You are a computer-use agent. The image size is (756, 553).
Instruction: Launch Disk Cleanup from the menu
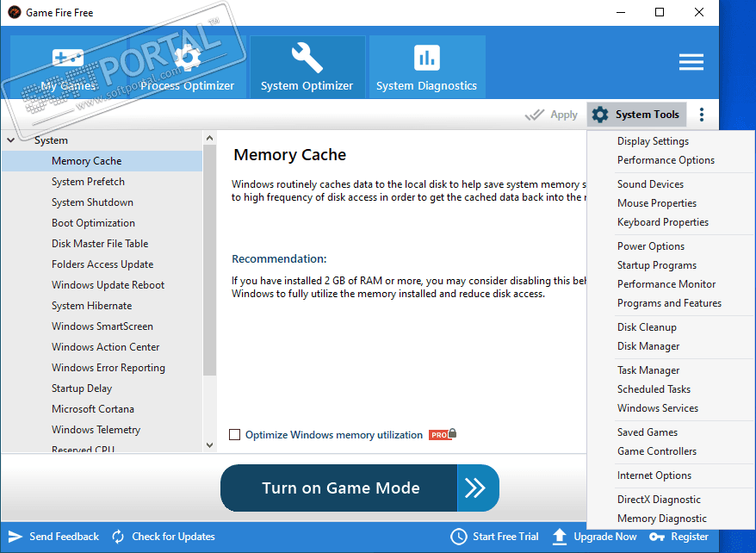coord(647,327)
